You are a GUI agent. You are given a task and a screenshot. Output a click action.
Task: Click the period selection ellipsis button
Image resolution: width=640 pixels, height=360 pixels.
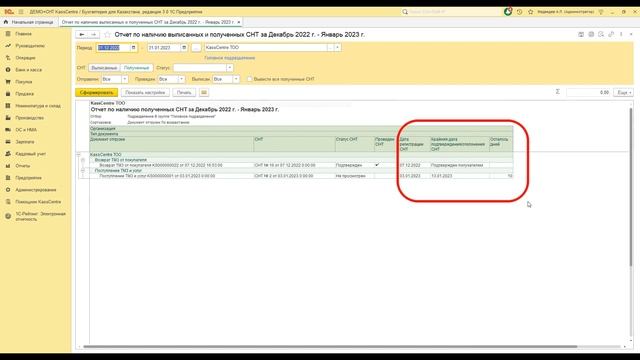coord(196,48)
